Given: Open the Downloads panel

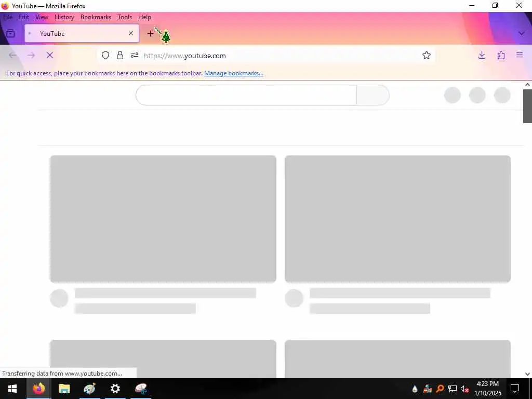Looking at the screenshot, I should tap(482, 55).
